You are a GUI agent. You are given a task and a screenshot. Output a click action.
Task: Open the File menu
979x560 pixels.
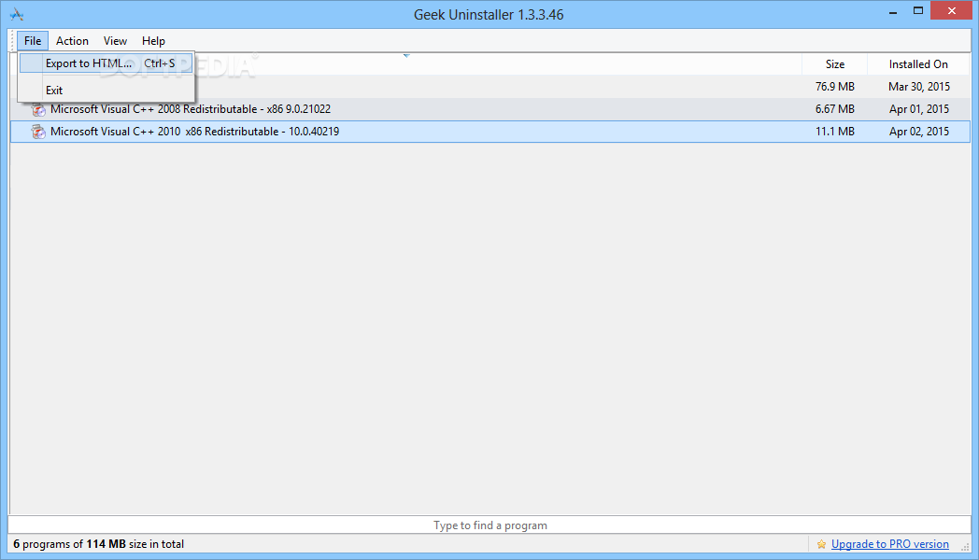(x=33, y=40)
